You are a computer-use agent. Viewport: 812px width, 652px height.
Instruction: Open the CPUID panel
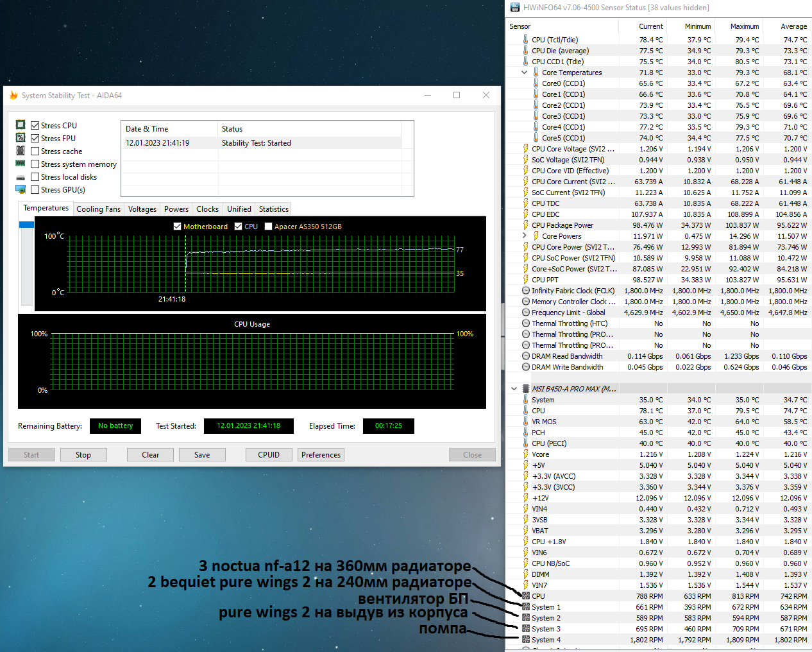[x=269, y=455]
